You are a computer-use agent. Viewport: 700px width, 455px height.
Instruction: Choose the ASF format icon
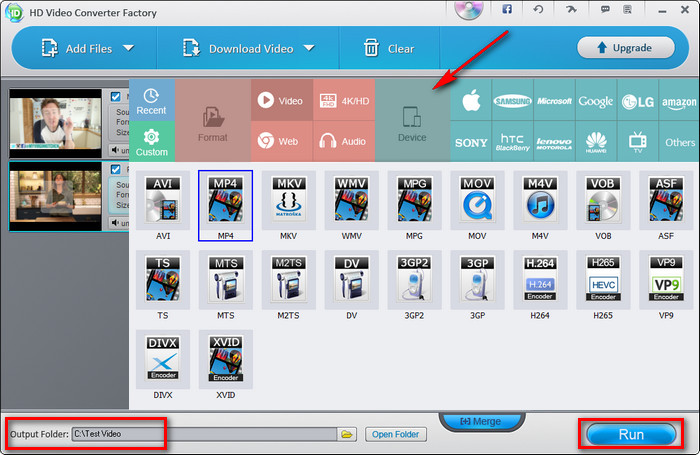[666, 200]
